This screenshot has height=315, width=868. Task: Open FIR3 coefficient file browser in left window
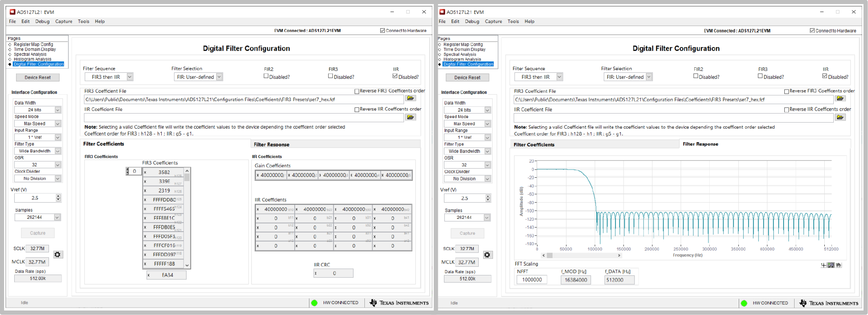click(x=411, y=98)
